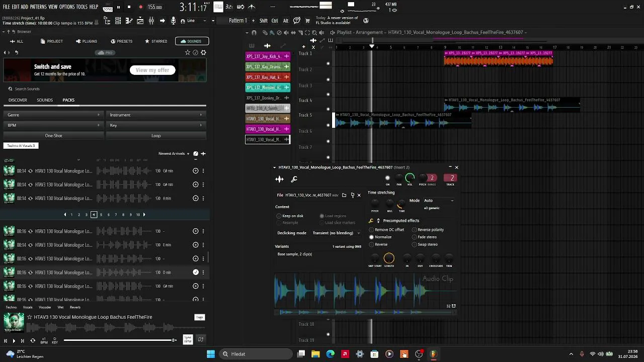Go to page 5 in sounds pagination
Screen dimensions: 644x362
101,215
